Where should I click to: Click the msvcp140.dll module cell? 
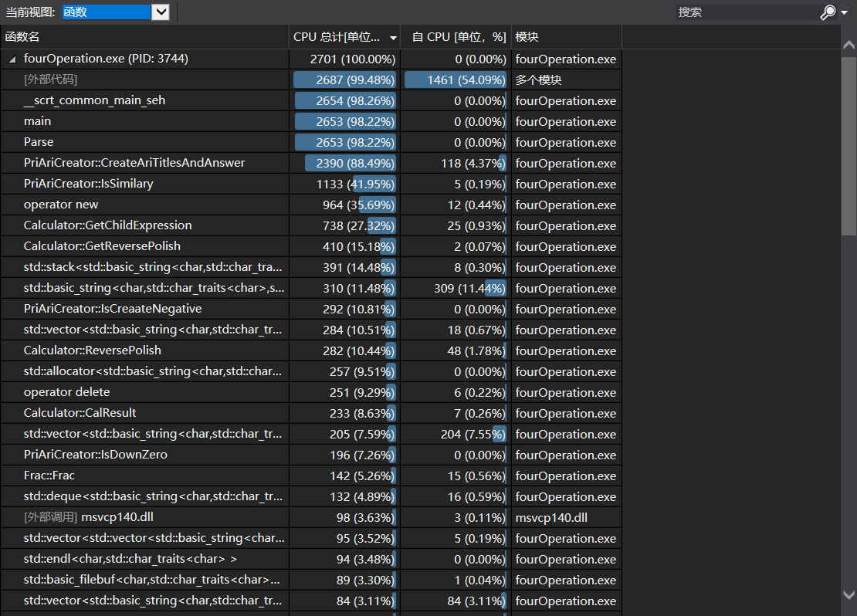coord(566,517)
